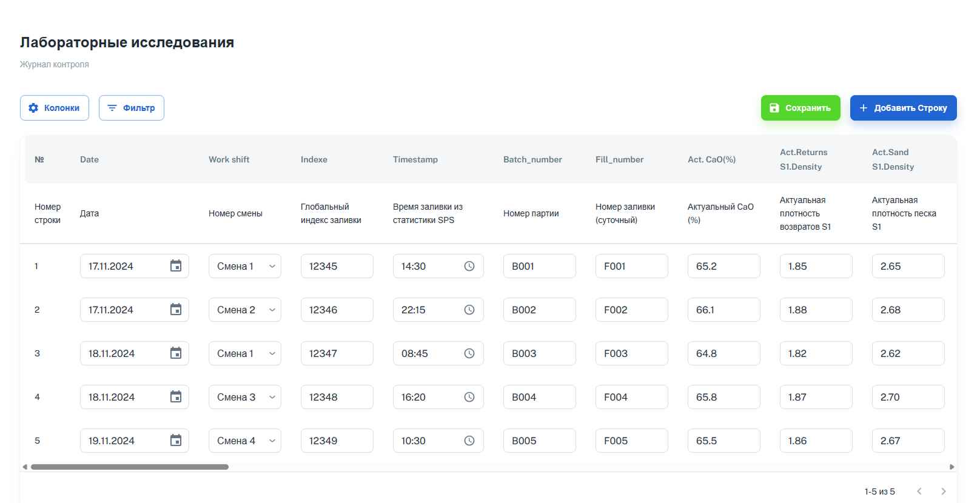
Task: Open time picker for 22:15 timestamp
Action: (x=469, y=310)
